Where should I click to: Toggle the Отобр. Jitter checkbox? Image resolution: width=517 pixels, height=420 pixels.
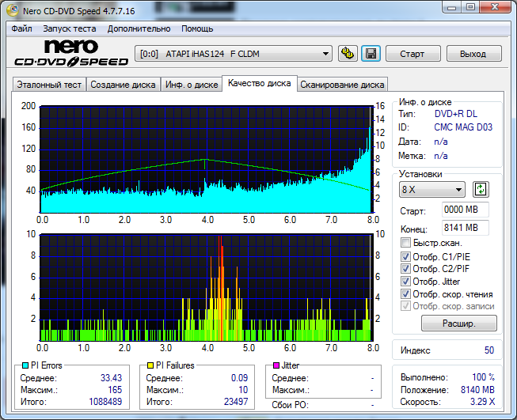pos(406,282)
